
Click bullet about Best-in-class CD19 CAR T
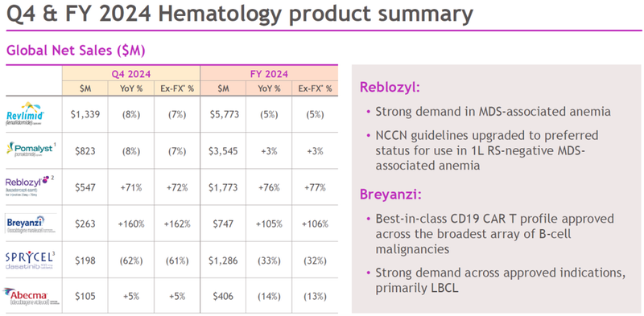point(490,233)
